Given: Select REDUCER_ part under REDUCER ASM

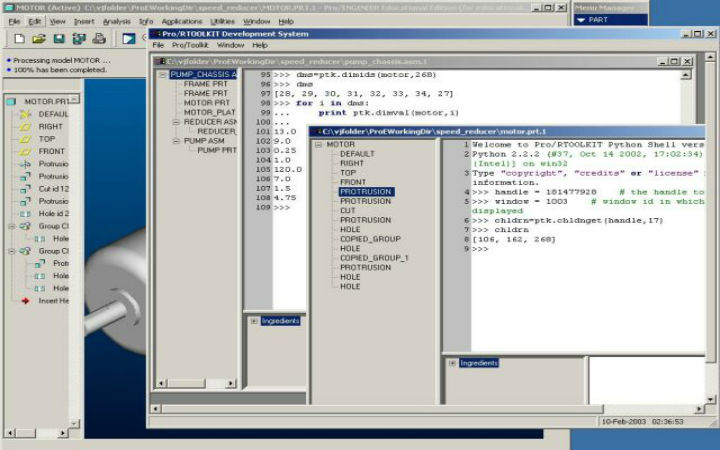Looking at the screenshot, I should coord(217,131).
